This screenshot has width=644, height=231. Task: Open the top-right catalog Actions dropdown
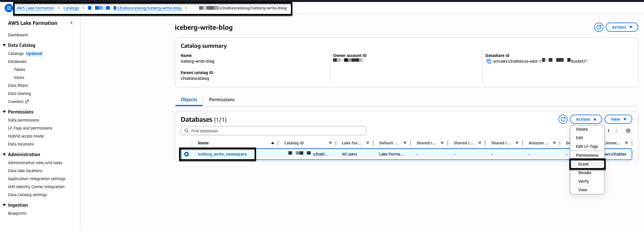622,27
